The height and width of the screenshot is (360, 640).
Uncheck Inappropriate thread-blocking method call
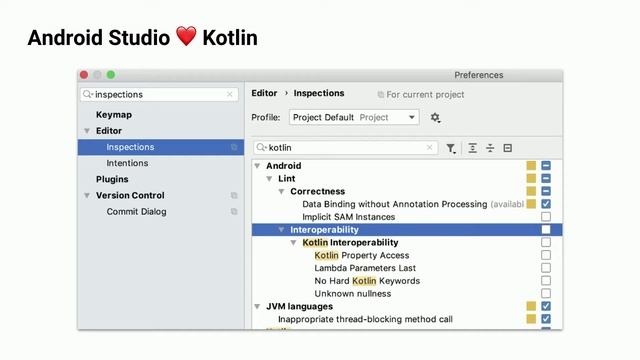pos(546,319)
